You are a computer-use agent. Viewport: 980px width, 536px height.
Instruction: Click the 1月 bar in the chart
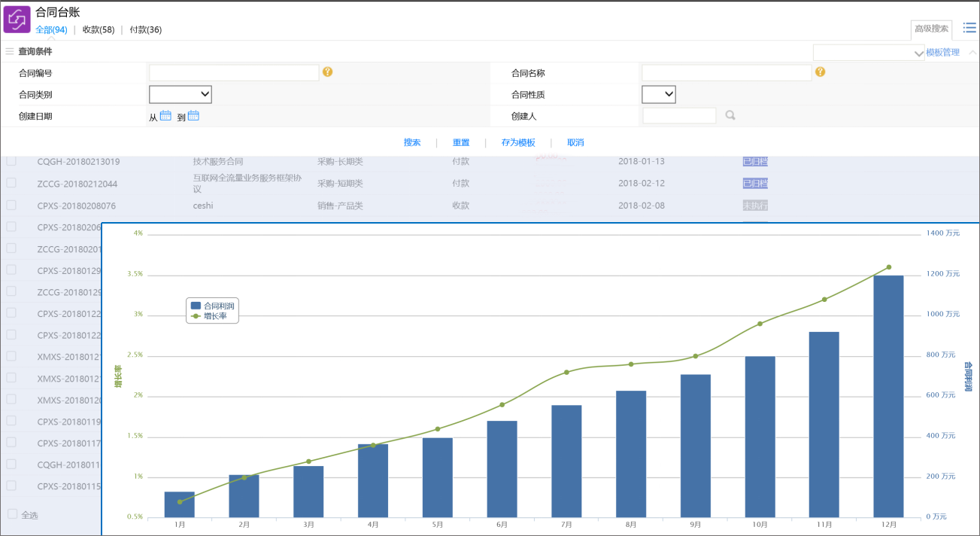point(179,504)
